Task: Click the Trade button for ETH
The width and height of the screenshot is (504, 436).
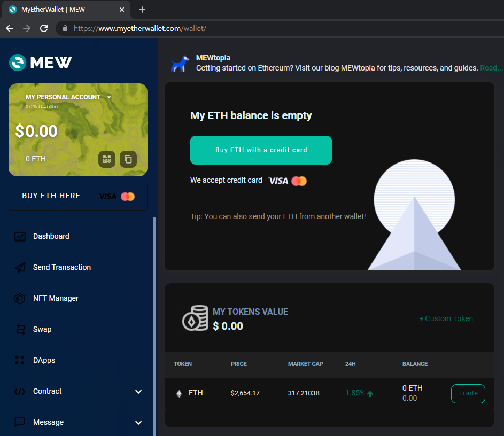Action: [468, 394]
